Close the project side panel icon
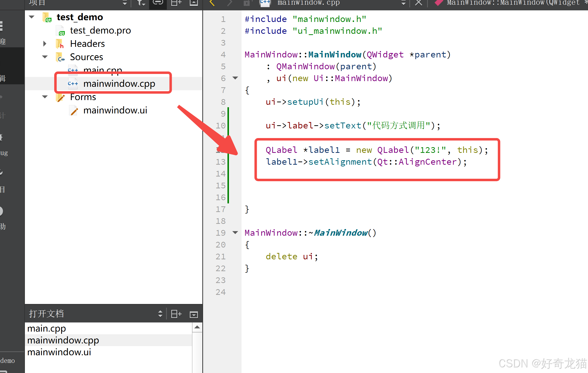The height and width of the screenshot is (373, 588). pyautogui.click(x=194, y=3)
